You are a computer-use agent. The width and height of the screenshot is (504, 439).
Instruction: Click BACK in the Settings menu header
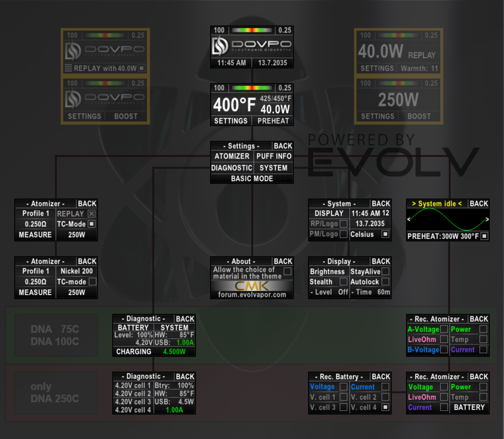(283, 146)
